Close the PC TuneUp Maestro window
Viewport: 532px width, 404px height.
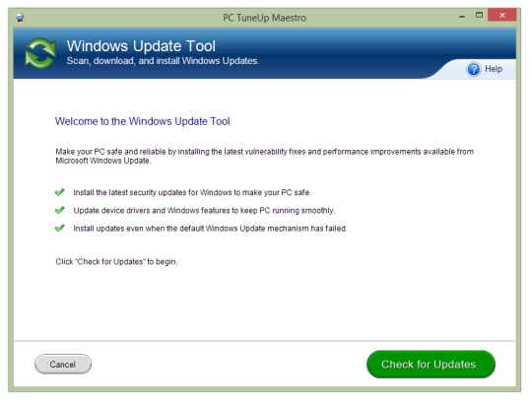(502, 15)
